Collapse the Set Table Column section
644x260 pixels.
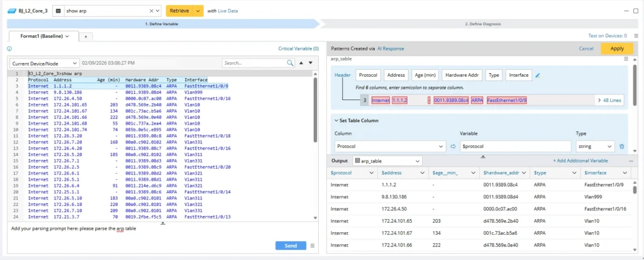click(x=335, y=120)
